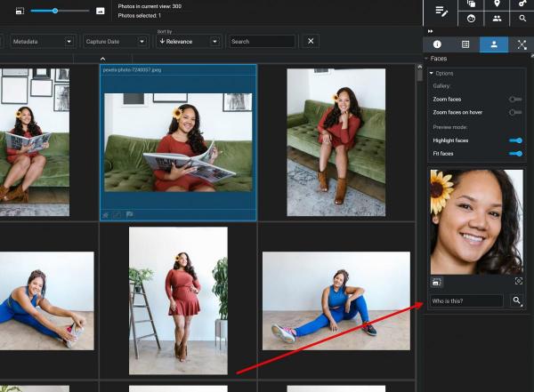Select woman reading magazine on couch photo
534x392 pixels.
[x=178, y=142]
